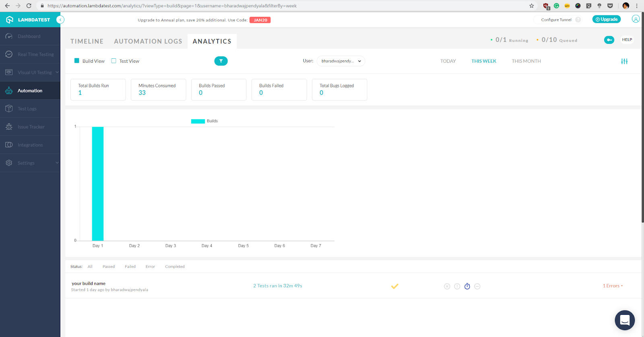Filter analytics by This Month

(x=526, y=61)
